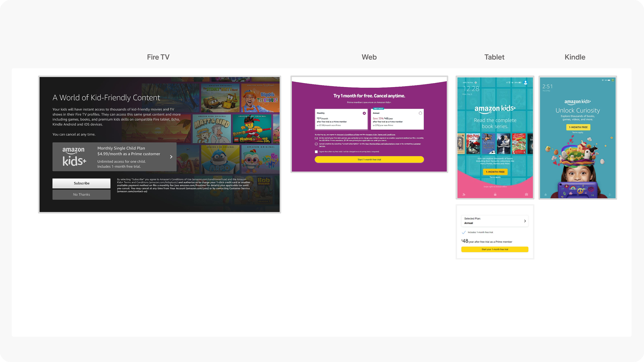Check the recurring charge agreement checkbox

316,152
